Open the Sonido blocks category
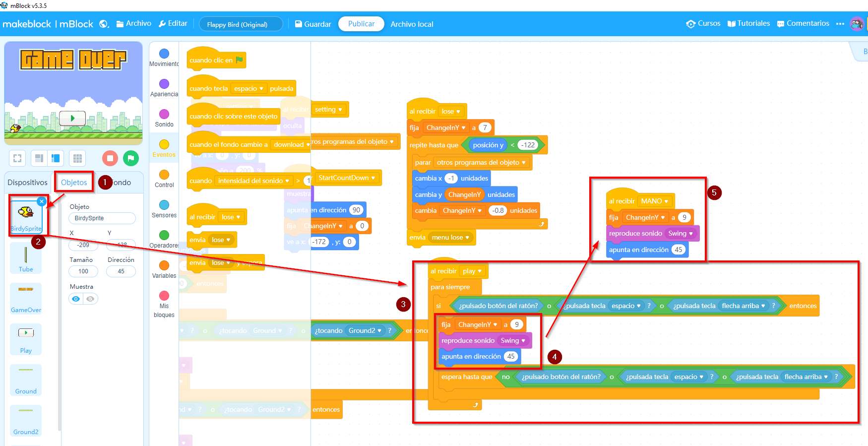868x446 pixels. click(164, 118)
